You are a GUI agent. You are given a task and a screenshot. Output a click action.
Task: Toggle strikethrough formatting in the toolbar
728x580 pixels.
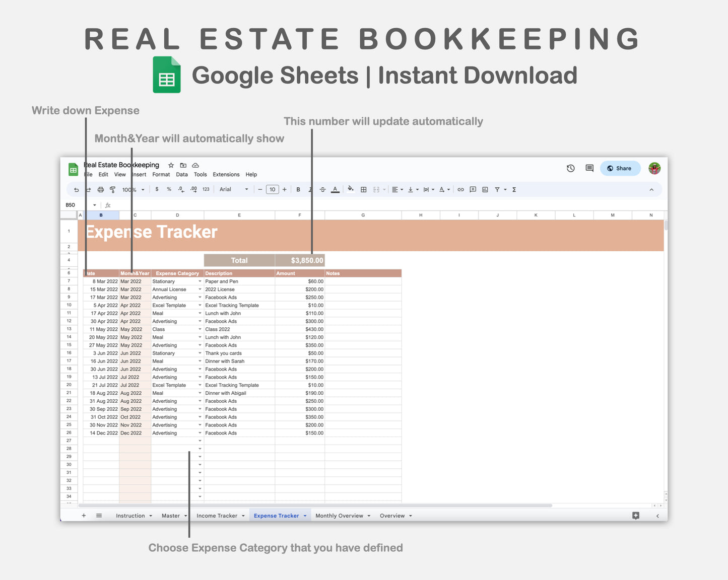pos(322,189)
